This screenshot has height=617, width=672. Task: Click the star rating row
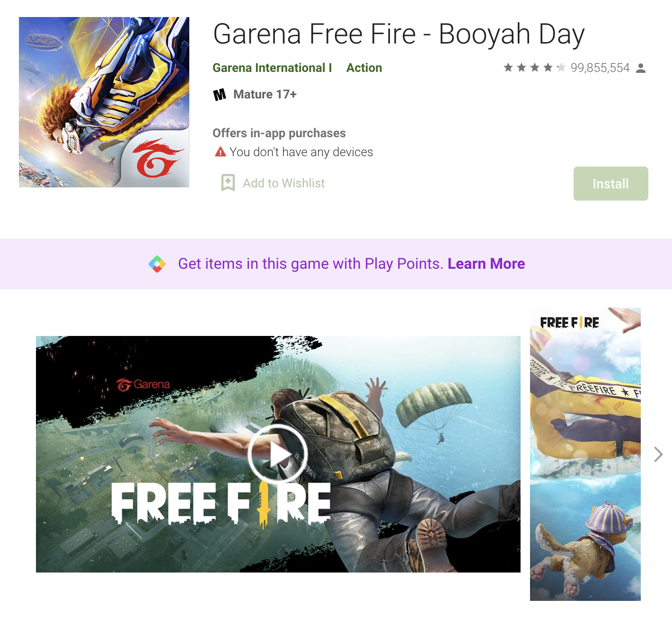point(534,68)
